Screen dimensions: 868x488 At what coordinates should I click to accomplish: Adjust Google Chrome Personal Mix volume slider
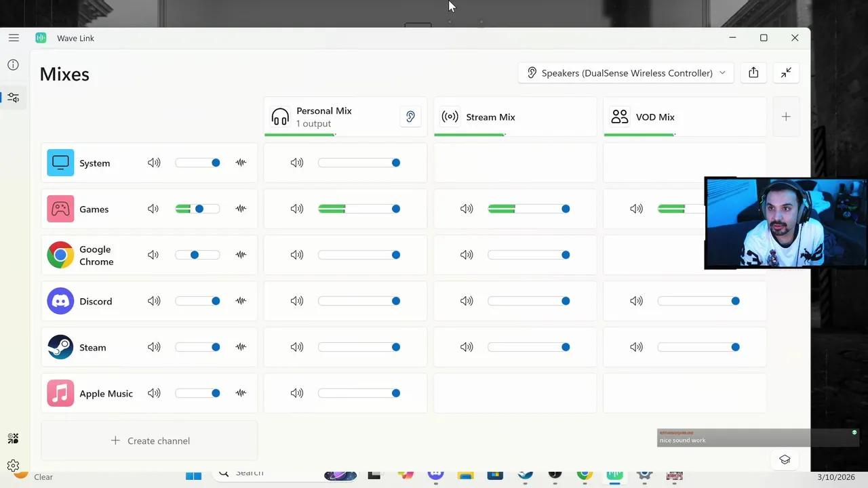click(x=359, y=255)
